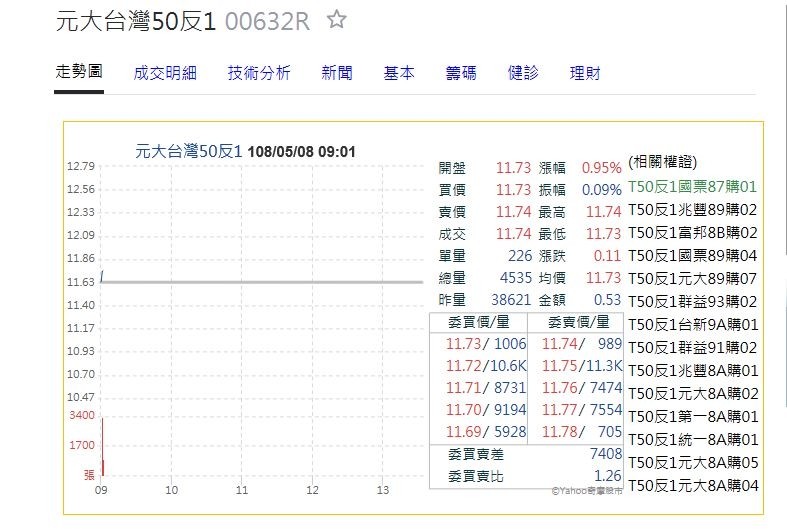Open the 基本 tab
This screenshot has width=787, height=529.
399,73
